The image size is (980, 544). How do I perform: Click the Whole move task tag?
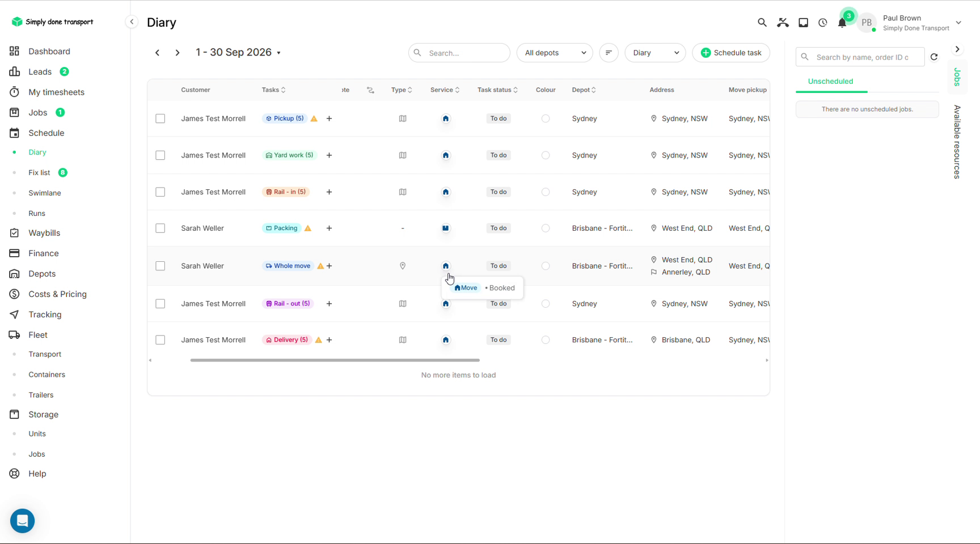click(x=288, y=266)
